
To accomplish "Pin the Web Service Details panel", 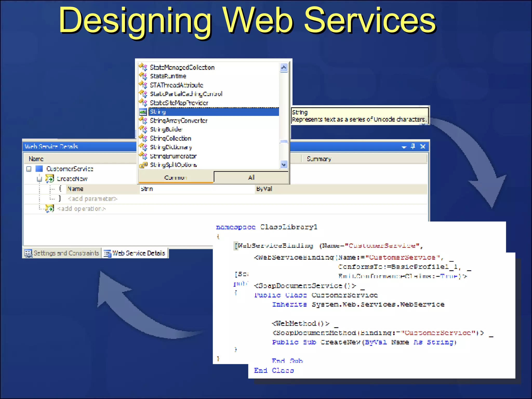I will 413,146.
